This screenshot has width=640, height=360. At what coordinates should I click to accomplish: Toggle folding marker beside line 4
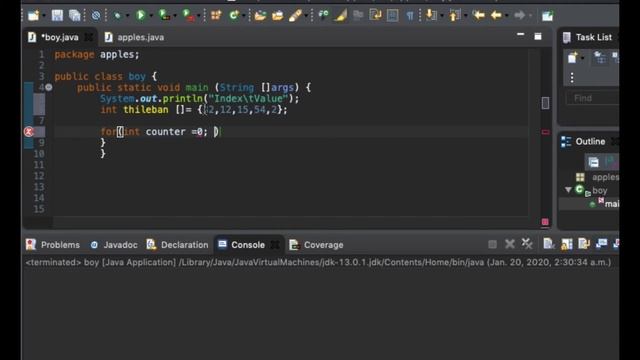click(49, 87)
